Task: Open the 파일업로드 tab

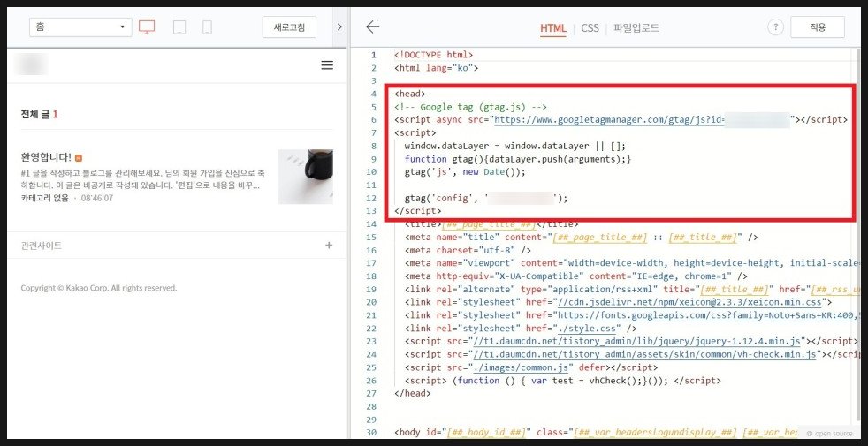Action: tap(636, 28)
